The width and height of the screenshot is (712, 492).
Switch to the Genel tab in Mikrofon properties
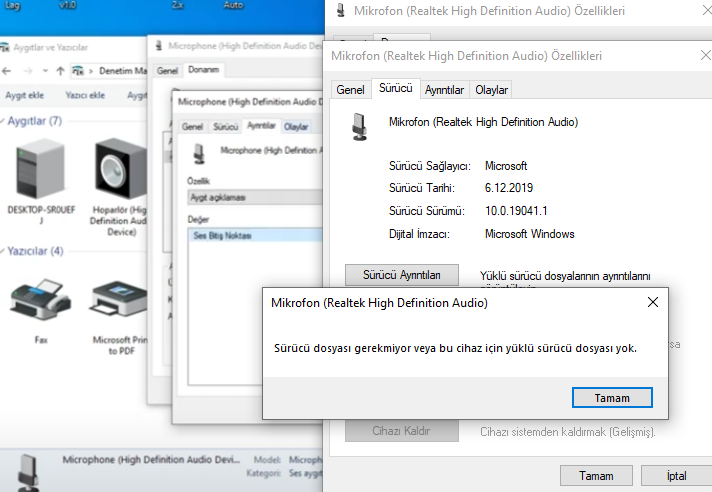click(350, 90)
